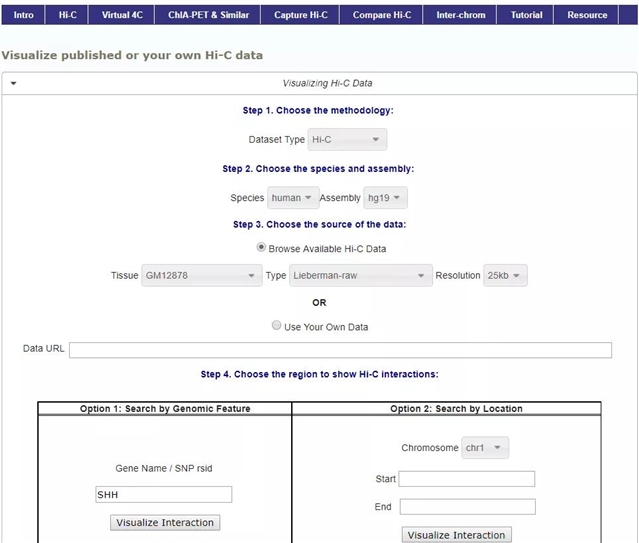This screenshot has width=639, height=543.
Task: Open the ChIA-PET & Similar tab
Action: tap(209, 15)
